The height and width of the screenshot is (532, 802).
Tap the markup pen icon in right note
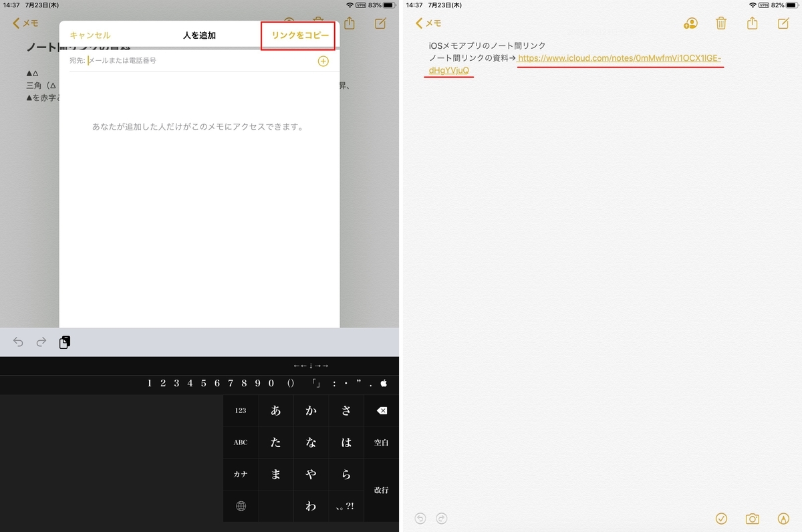[x=784, y=519]
